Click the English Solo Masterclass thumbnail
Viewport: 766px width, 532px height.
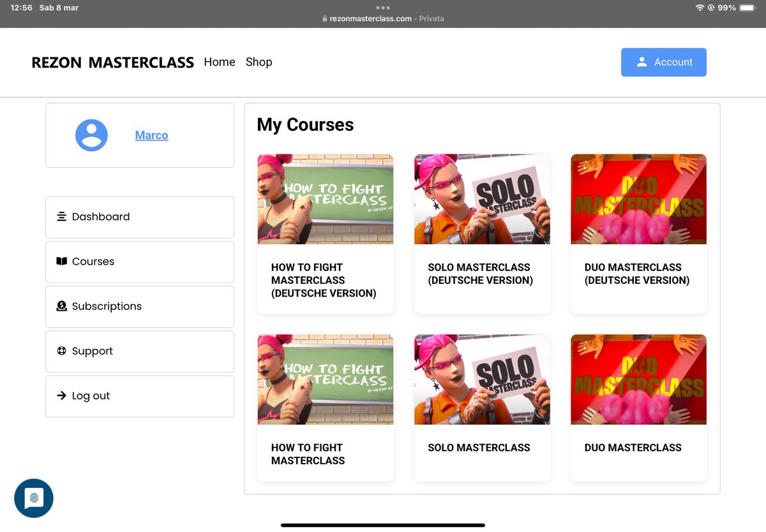[482, 380]
